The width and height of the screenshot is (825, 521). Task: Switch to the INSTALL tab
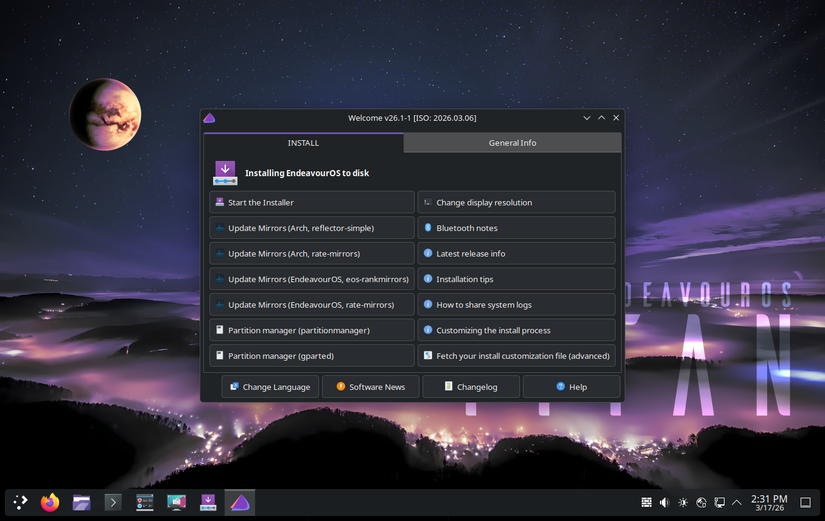[x=304, y=143]
